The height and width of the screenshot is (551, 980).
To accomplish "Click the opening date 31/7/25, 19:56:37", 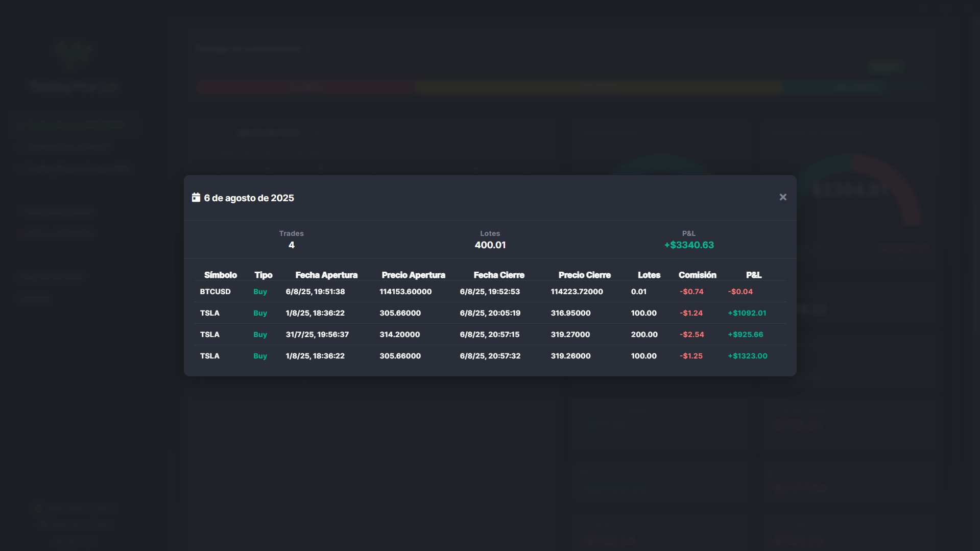I will pyautogui.click(x=317, y=334).
